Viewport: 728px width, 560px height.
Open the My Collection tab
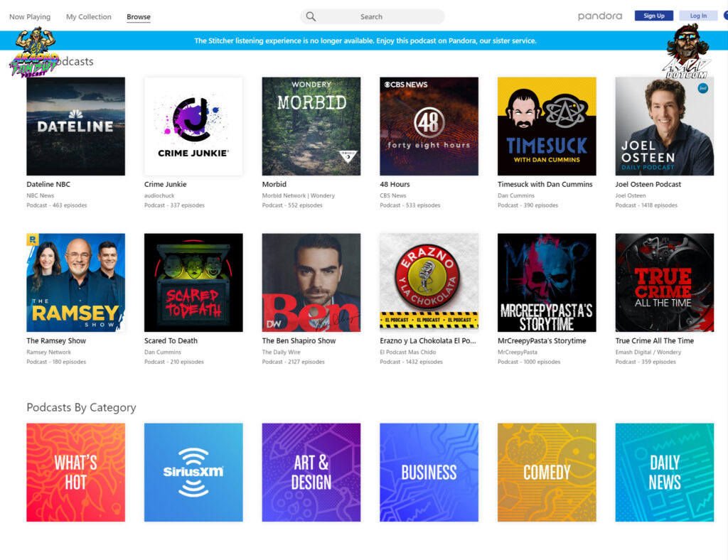89,17
